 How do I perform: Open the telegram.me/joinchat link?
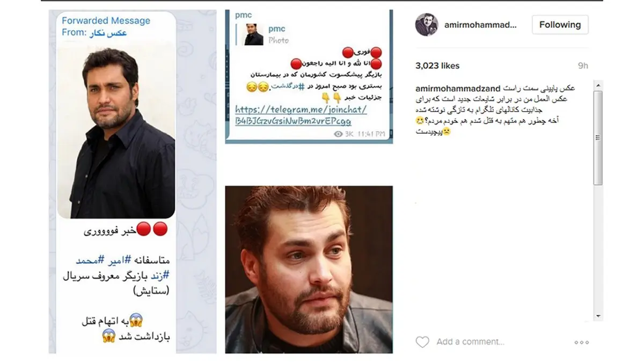click(x=301, y=115)
